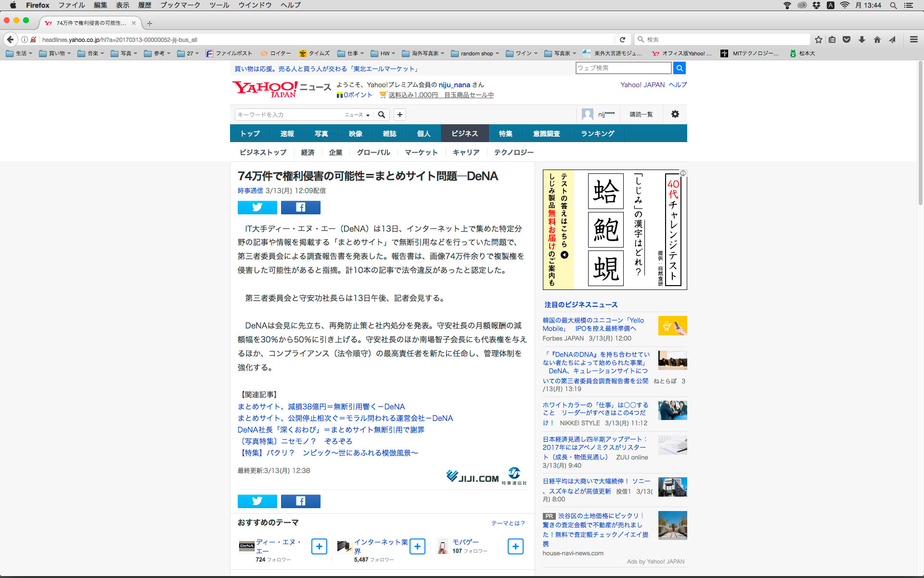The width and height of the screenshot is (924, 578).
Task: Share the article via top Facebook button
Action: coord(300,207)
